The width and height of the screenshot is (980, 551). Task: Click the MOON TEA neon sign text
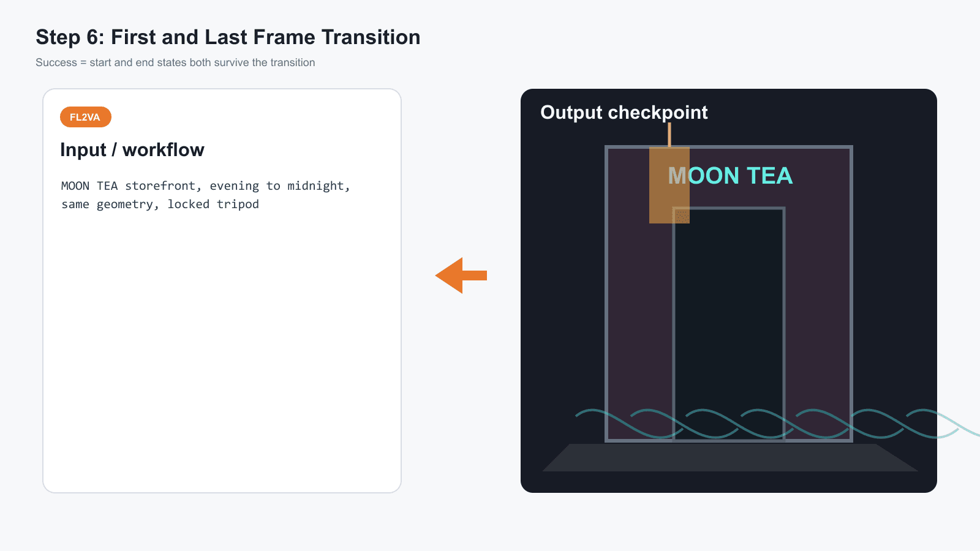(730, 176)
